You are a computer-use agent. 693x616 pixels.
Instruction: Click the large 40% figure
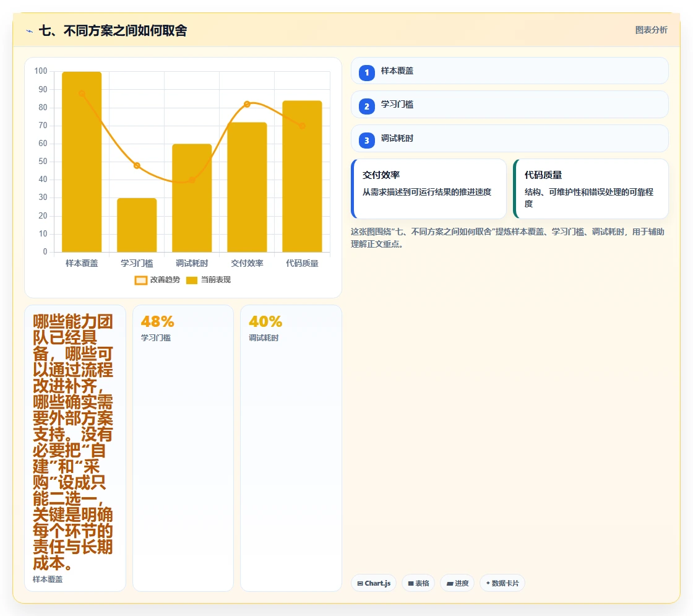tap(265, 321)
